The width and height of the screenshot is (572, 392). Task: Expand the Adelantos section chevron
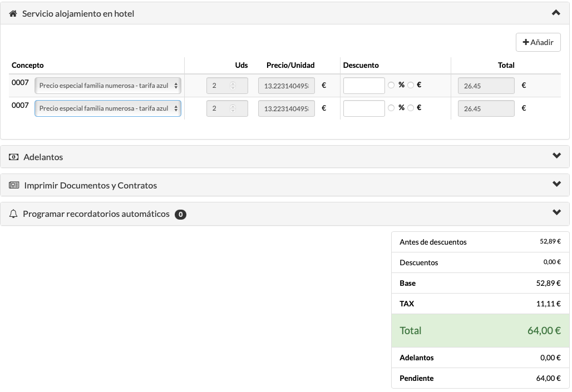point(556,156)
